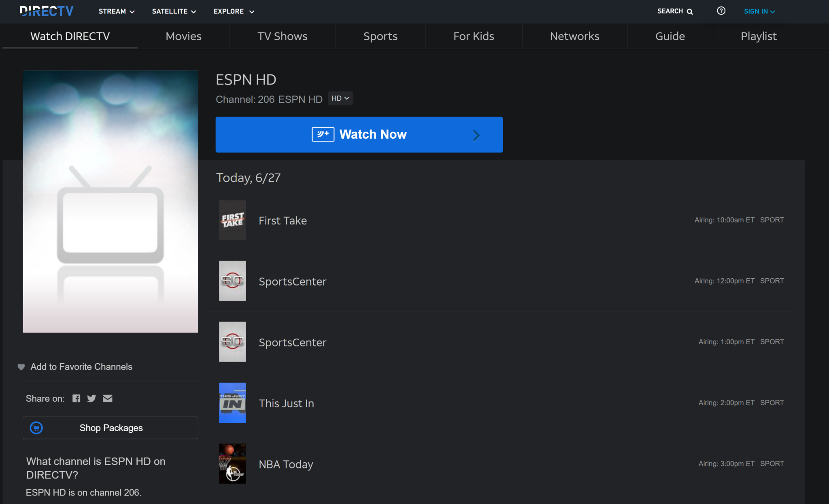Open the HD format dropdown
Image resolution: width=829 pixels, height=504 pixels.
tap(340, 98)
